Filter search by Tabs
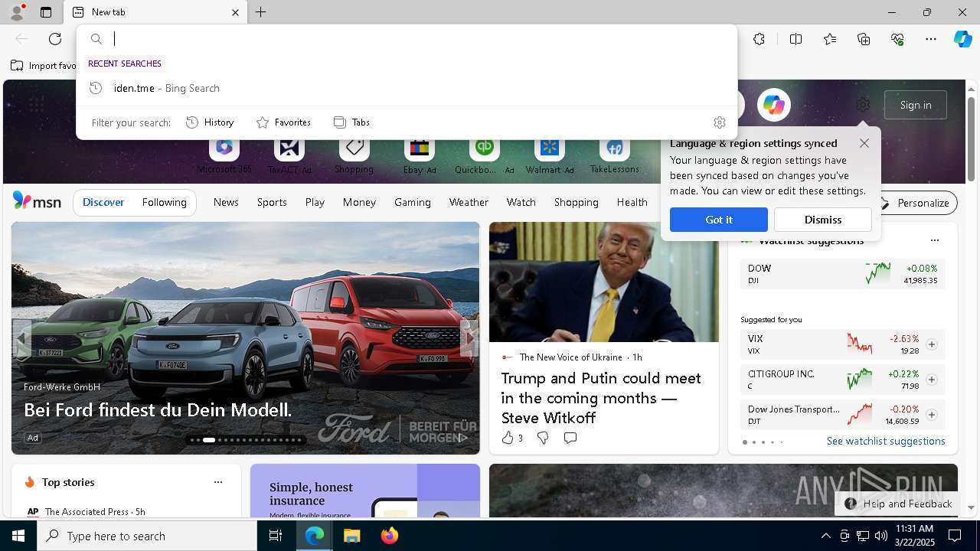Screen dimensions: 980x551 click(351, 122)
